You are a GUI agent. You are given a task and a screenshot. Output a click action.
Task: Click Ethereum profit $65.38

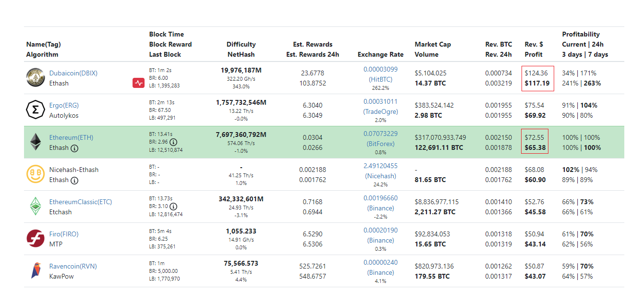click(535, 147)
